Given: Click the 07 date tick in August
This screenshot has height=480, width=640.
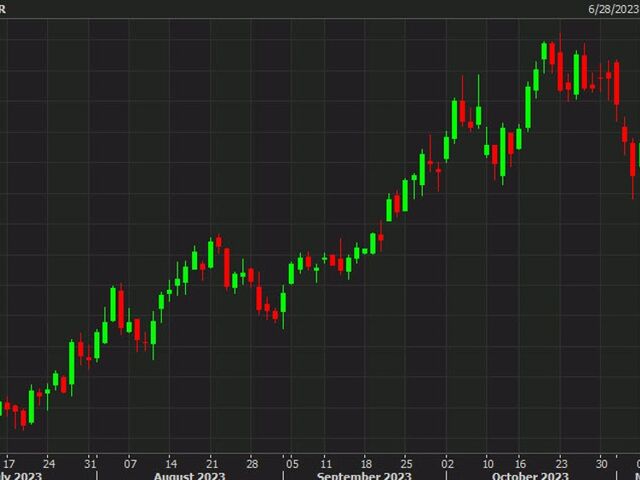Looking at the screenshot, I should point(130,463).
